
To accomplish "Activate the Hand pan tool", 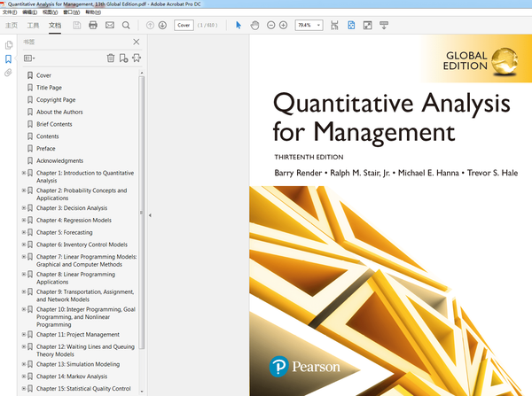I will [x=254, y=25].
